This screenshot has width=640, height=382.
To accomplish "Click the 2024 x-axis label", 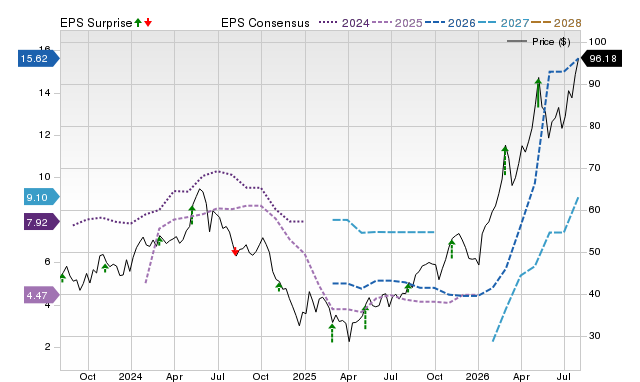I will coord(131,376).
